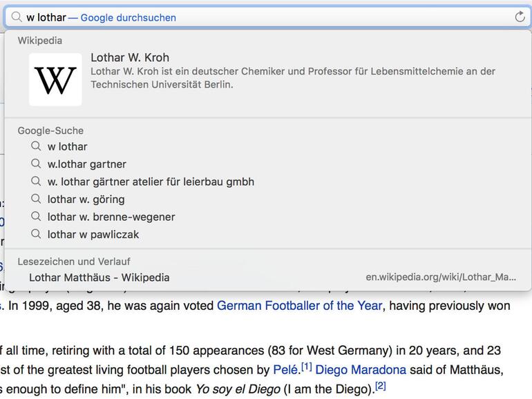Click the address bar magnifying glass icon
The height and width of the screenshot is (399, 532).
(17, 17)
